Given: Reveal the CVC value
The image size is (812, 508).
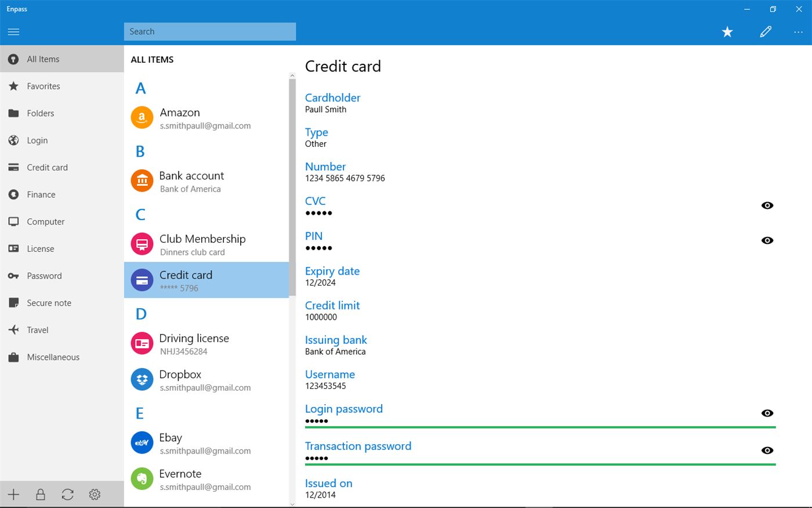Looking at the screenshot, I should click(x=767, y=205).
